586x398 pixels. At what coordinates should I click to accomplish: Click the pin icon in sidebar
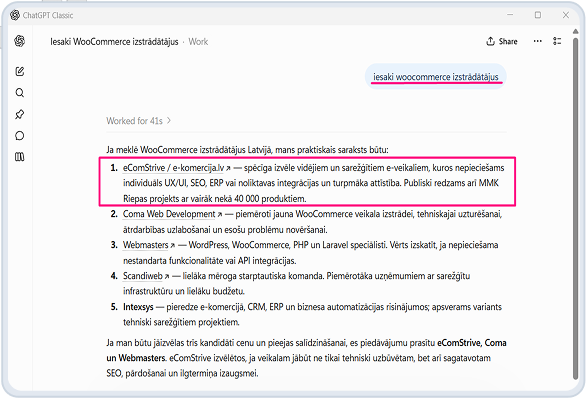click(19, 114)
